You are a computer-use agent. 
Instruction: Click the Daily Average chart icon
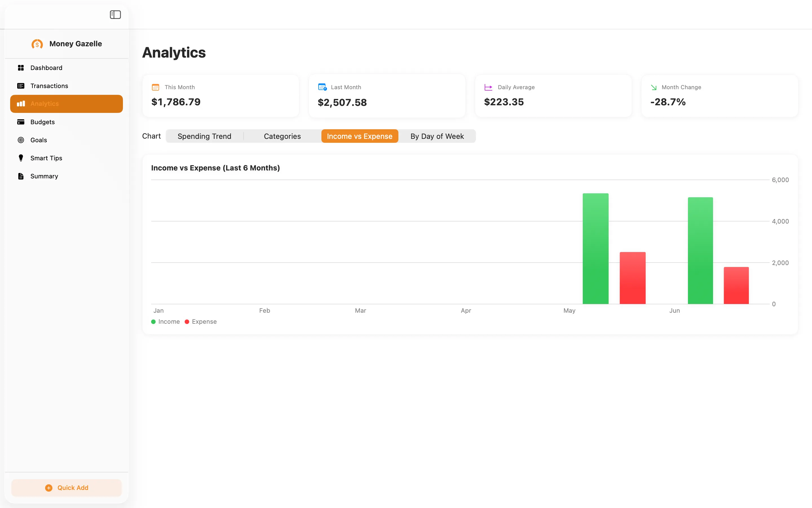coord(488,87)
